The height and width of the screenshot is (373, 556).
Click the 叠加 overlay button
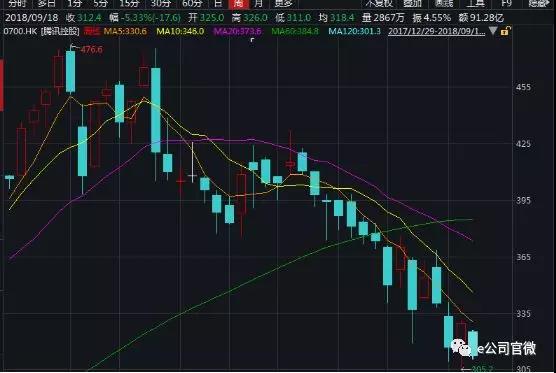[x=412, y=3]
